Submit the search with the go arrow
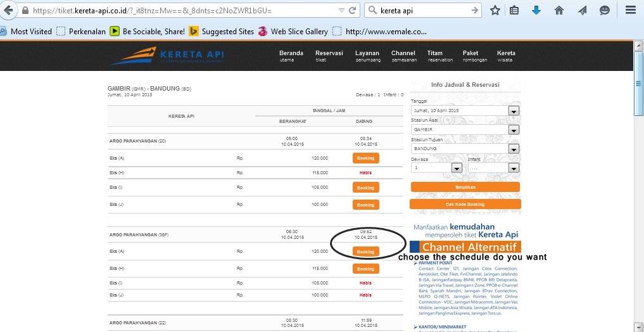This screenshot has width=644, height=332. coord(475,11)
